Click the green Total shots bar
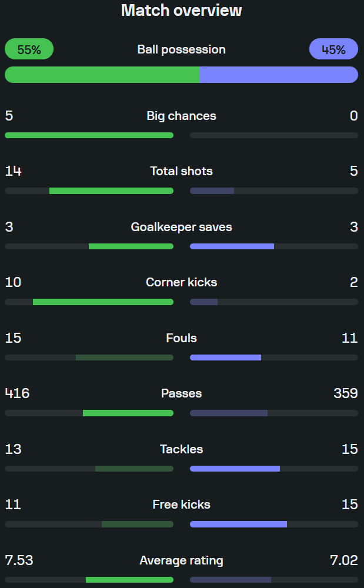This screenshot has width=364, height=588. coord(111,191)
